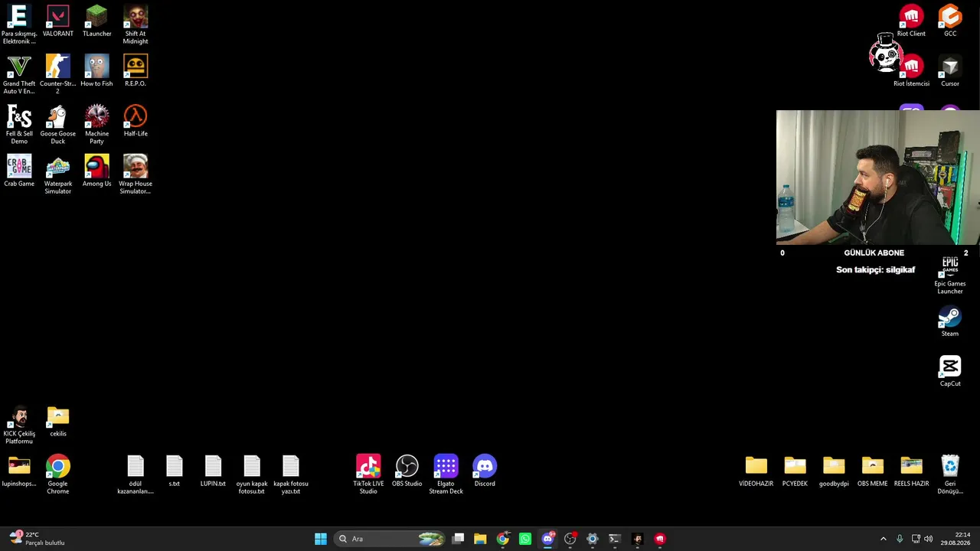Switch to OBS Studio in the taskbar
980x551 pixels.
570,539
